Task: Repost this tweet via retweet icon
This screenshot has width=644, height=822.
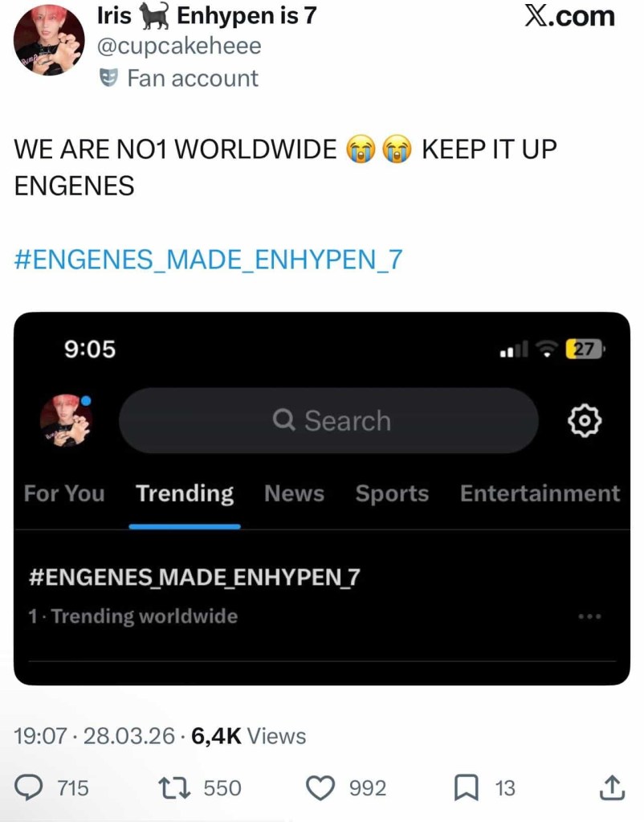Action: [176, 788]
